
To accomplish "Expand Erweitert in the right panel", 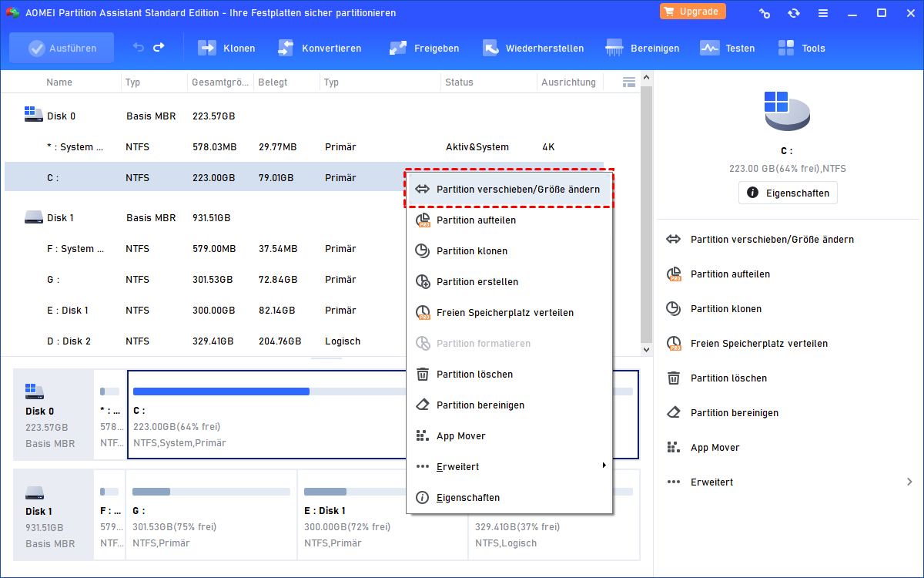I will click(789, 482).
